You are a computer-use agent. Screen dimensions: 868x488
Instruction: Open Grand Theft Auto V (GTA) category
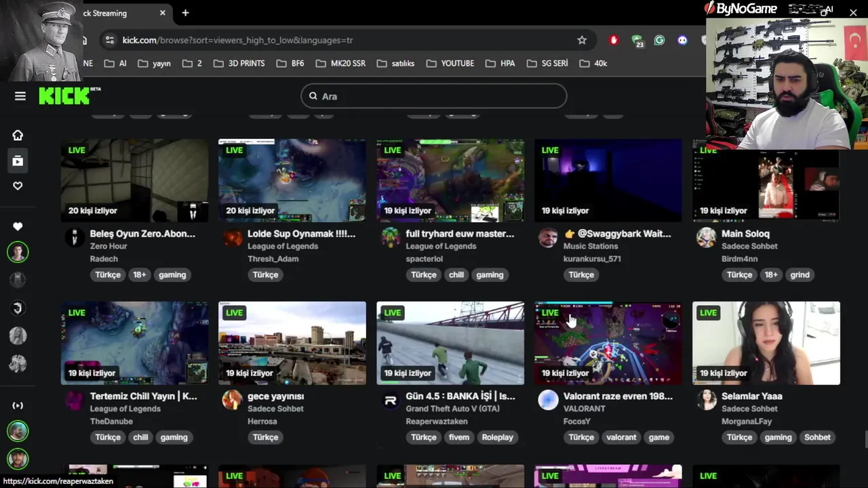452,409
